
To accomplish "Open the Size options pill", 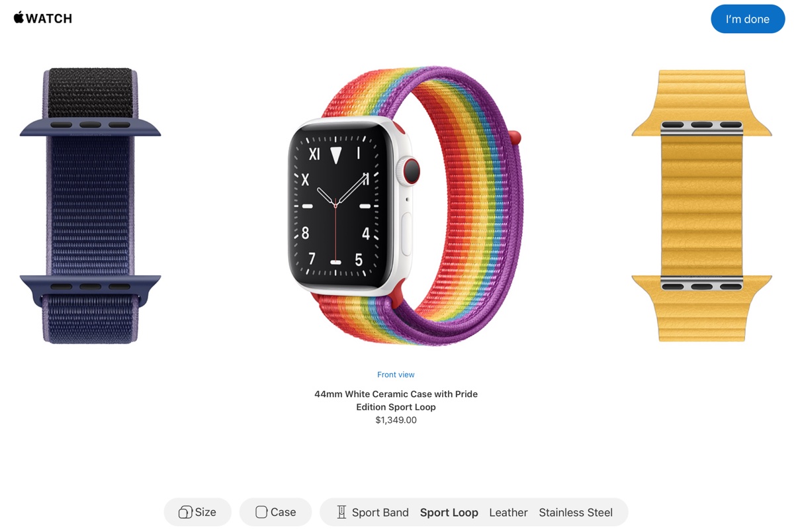I will (x=198, y=512).
